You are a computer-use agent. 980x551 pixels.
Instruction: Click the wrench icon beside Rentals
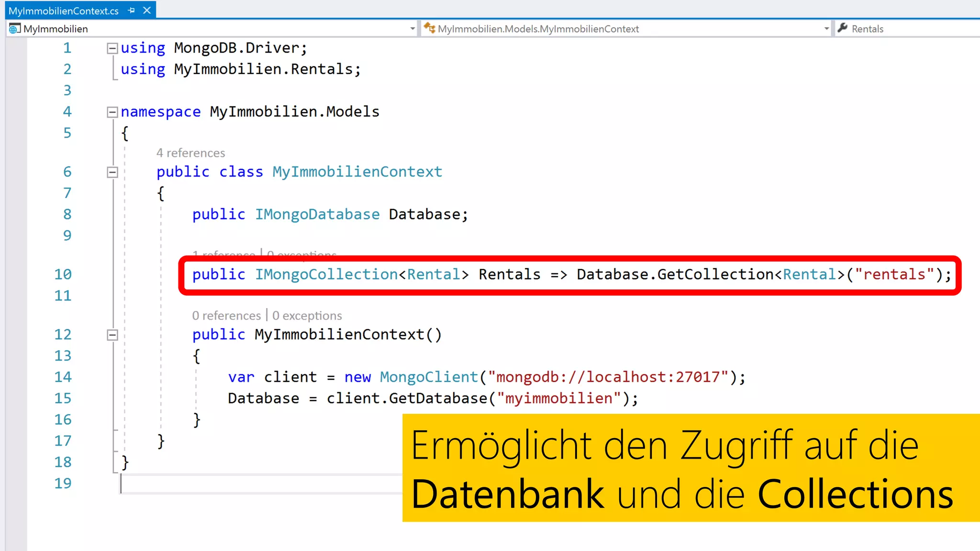[x=843, y=28]
